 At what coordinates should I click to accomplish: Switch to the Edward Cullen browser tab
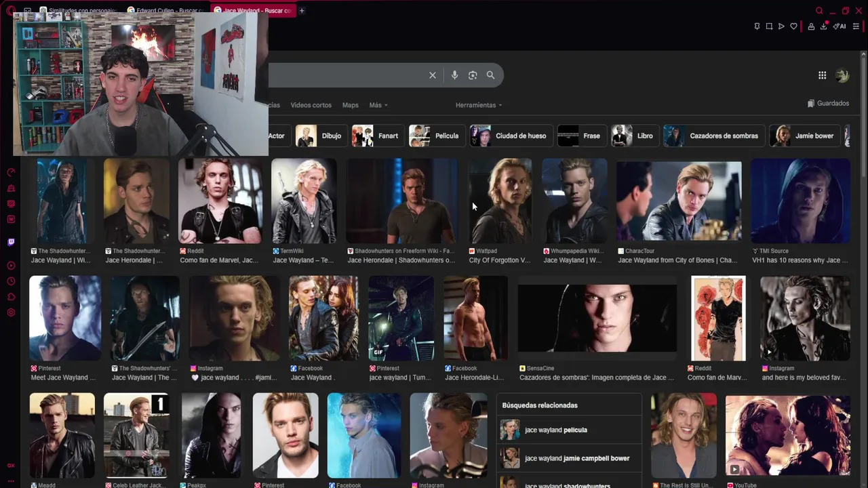(x=166, y=11)
